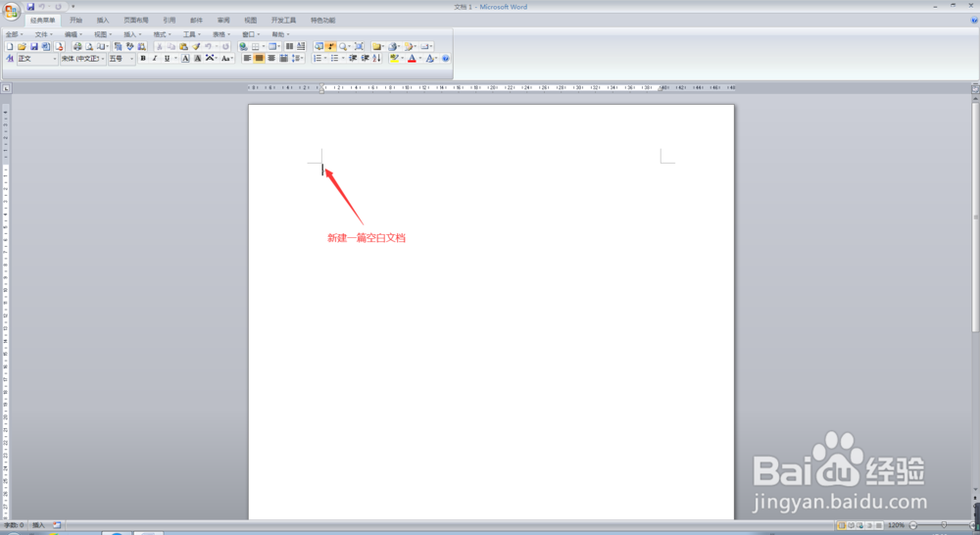
Task: Click the Sort A-Z icon
Action: coord(376,58)
